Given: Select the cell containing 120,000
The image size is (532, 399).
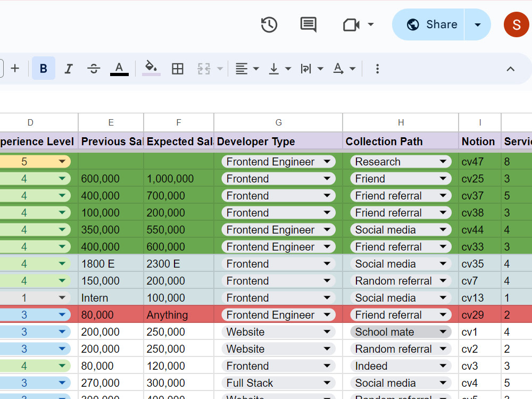Looking at the screenshot, I should point(179,366).
